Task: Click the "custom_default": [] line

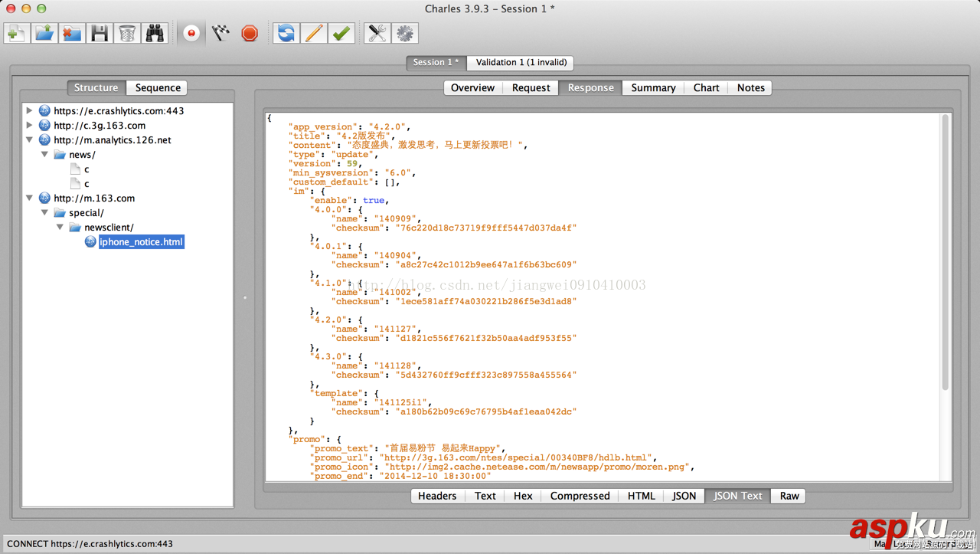Action: click(x=344, y=182)
